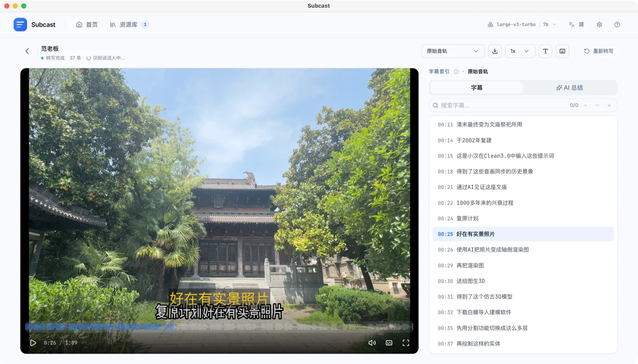638x364 pixels.
Task: Switch to the AI 总结 tab
Action: (x=569, y=88)
